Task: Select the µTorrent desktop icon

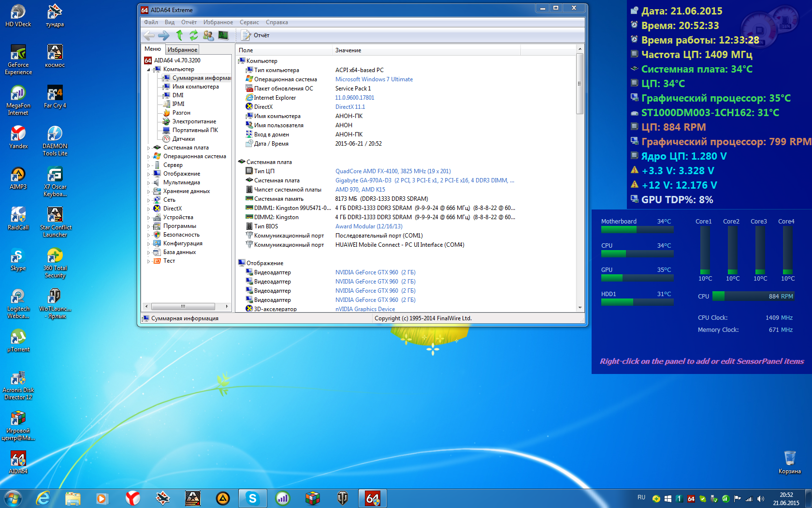Action: pyautogui.click(x=18, y=341)
